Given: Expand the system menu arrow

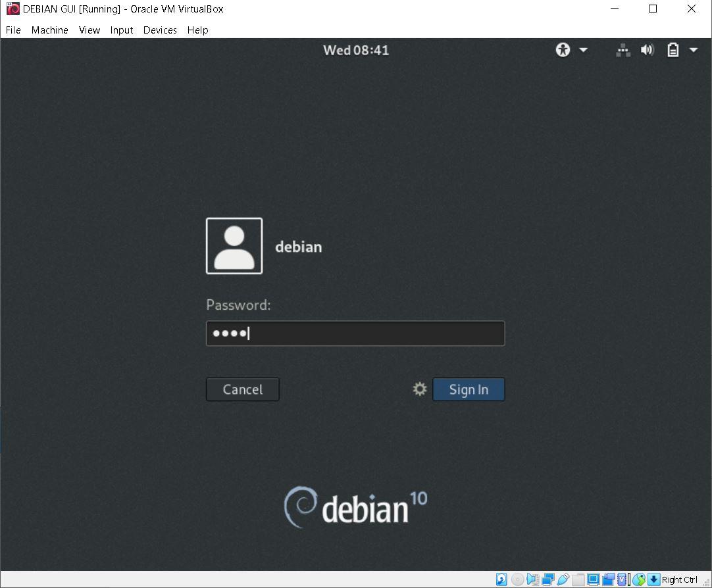Looking at the screenshot, I should pos(694,50).
